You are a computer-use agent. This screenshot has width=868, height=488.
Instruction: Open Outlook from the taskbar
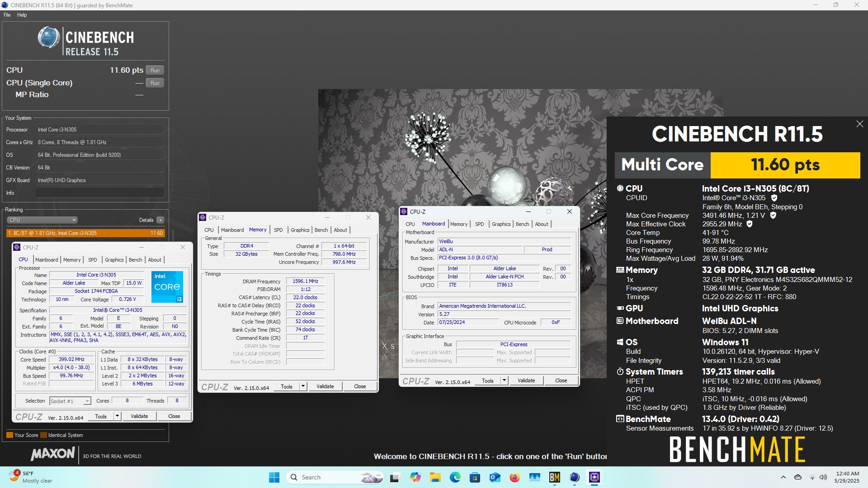pyautogui.click(x=495, y=478)
